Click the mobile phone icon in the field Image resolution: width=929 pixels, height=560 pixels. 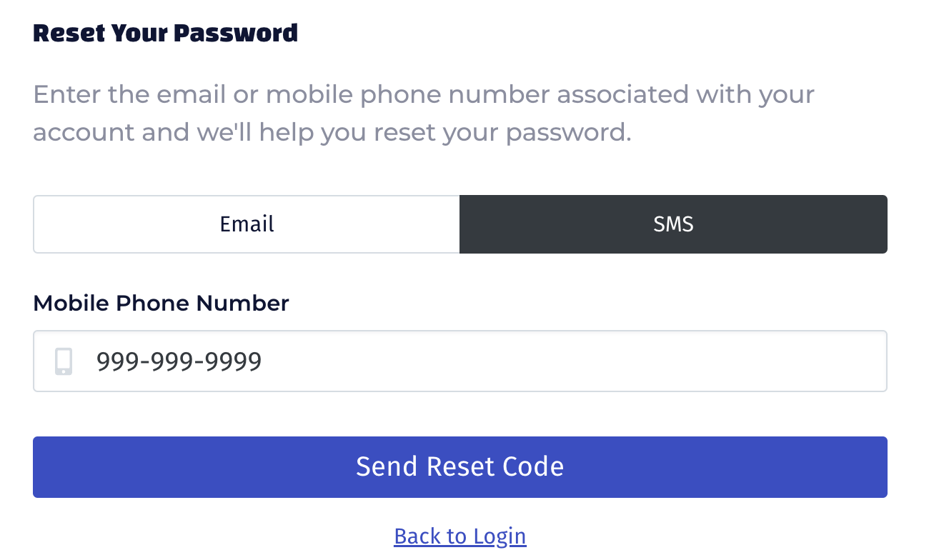(64, 361)
